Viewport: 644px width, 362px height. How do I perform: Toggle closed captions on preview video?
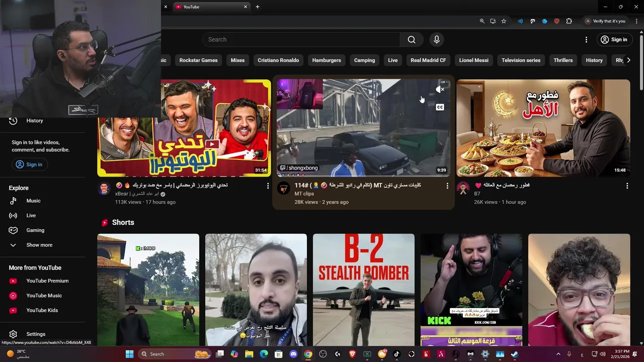(440, 107)
